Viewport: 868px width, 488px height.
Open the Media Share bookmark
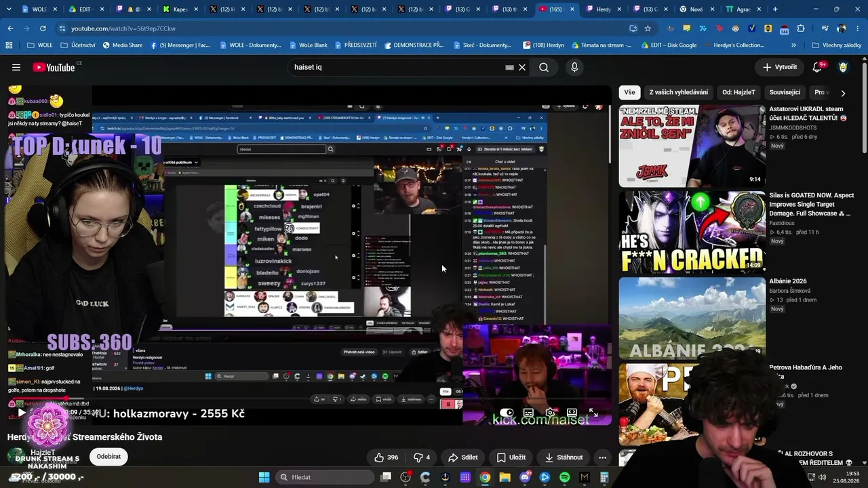pyautogui.click(x=123, y=45)
